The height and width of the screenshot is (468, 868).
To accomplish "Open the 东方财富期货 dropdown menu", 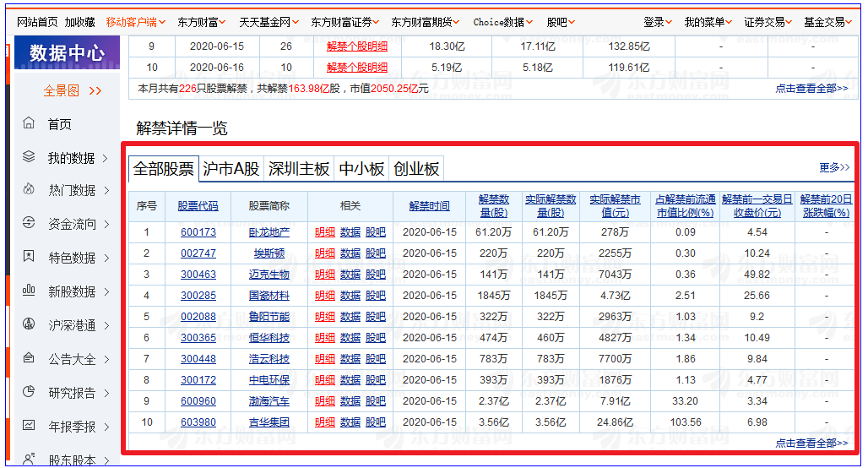I will [426, 22].
